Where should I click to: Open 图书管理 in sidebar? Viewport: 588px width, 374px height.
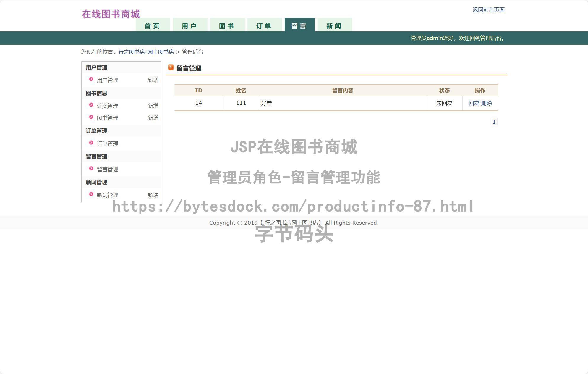click(x=108, y=118)
